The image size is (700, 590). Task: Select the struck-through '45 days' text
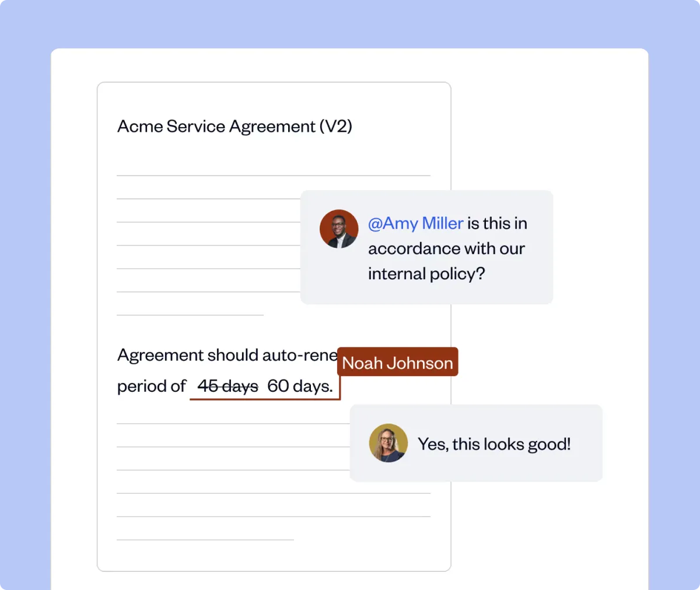tap(228, 386)
